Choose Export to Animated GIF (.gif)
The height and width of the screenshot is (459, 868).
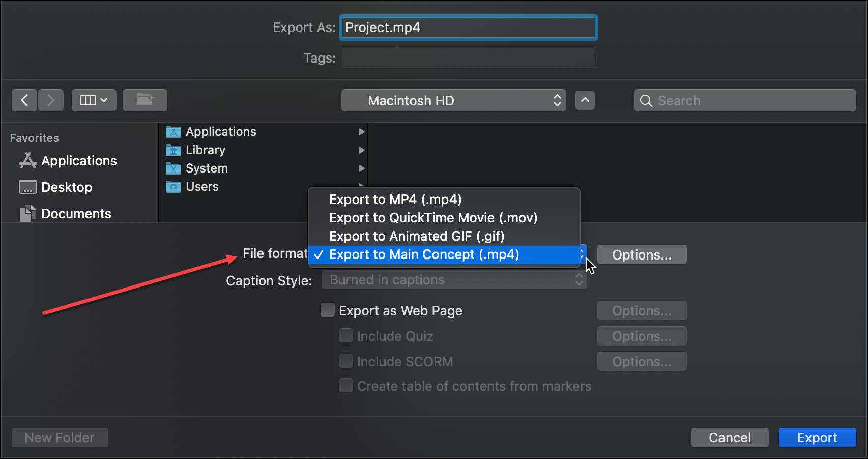pos(416,236)
